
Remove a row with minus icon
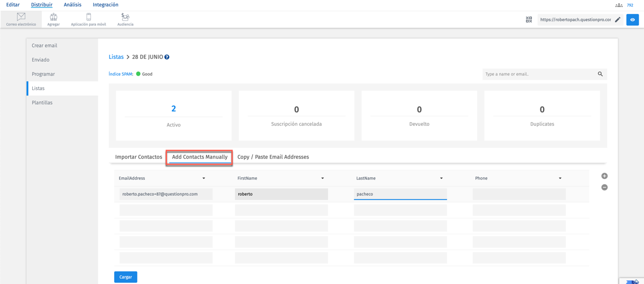(604, 188)
